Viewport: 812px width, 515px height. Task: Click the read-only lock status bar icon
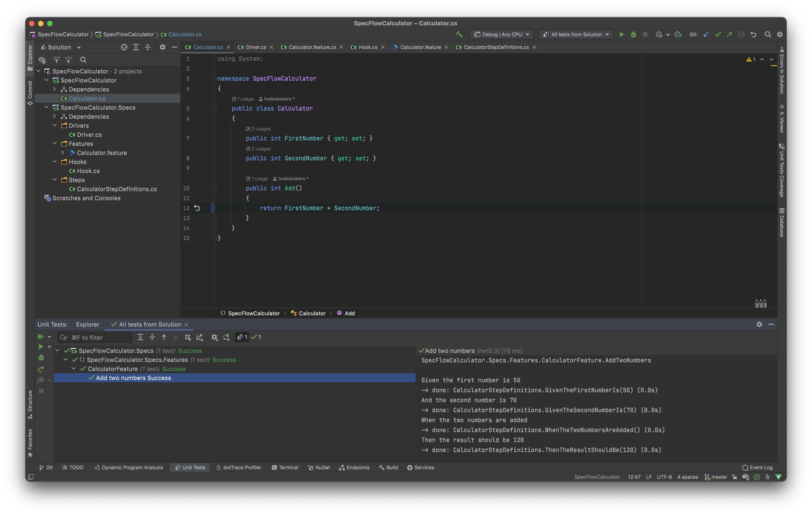(x=734, y=477)
